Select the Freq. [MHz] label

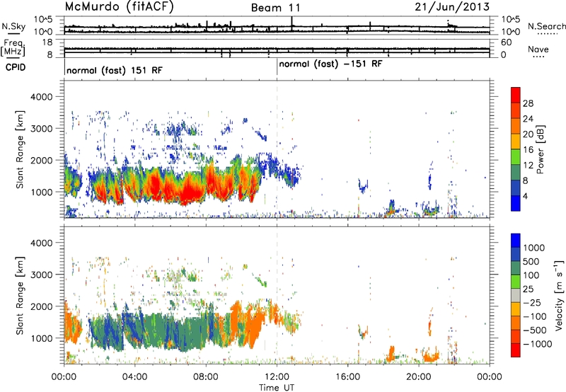14,48
